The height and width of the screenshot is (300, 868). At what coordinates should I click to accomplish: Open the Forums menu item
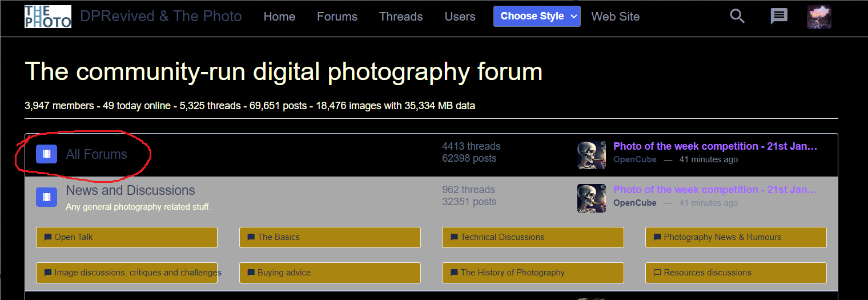(337, 17)
